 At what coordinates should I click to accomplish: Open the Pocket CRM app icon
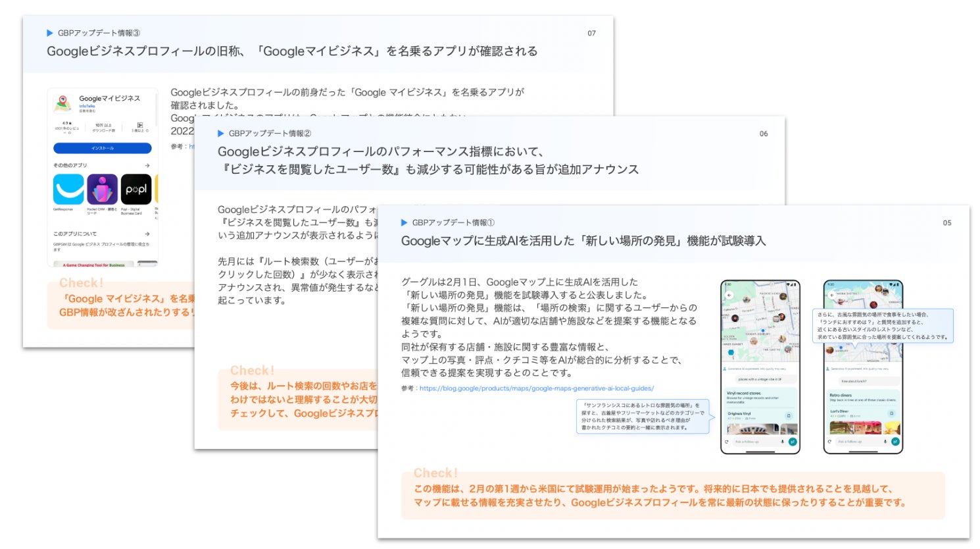(102, 190)
